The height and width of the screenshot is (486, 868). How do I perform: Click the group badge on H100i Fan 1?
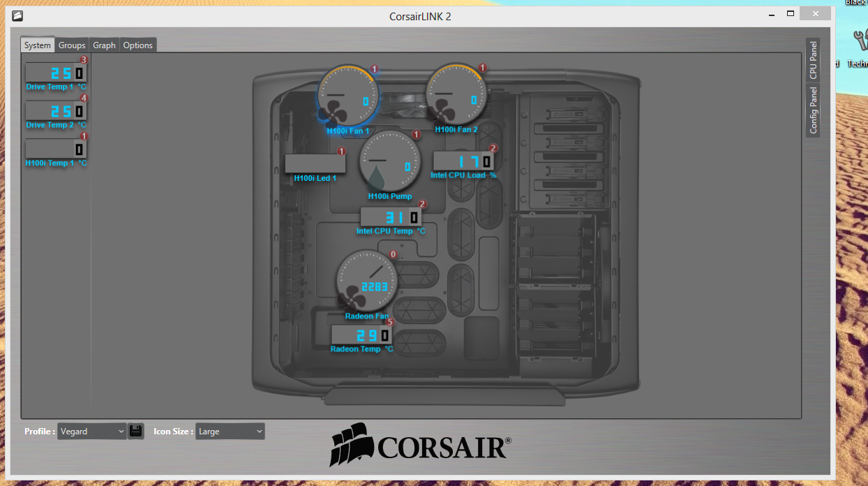[x=375, y=69]
